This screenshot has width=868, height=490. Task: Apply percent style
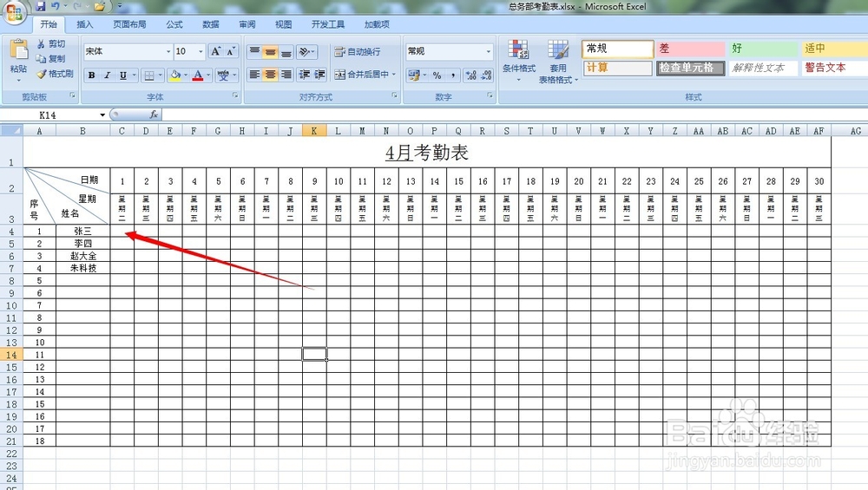click(437, 75)
